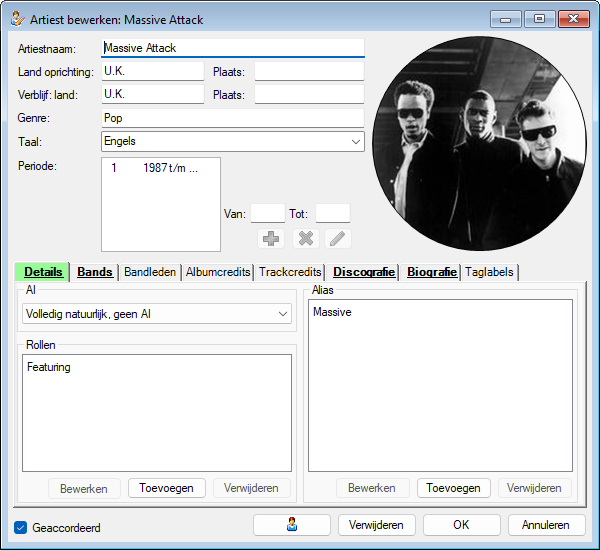Click the add period plus icon
The width and height of the screenshot is (600, 550).
coord(271,238)
